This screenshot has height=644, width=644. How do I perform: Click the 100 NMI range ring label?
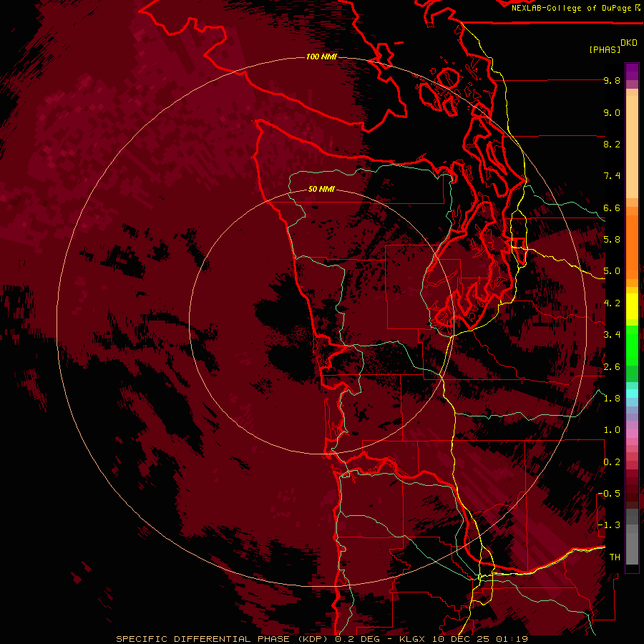coord(321,57)
